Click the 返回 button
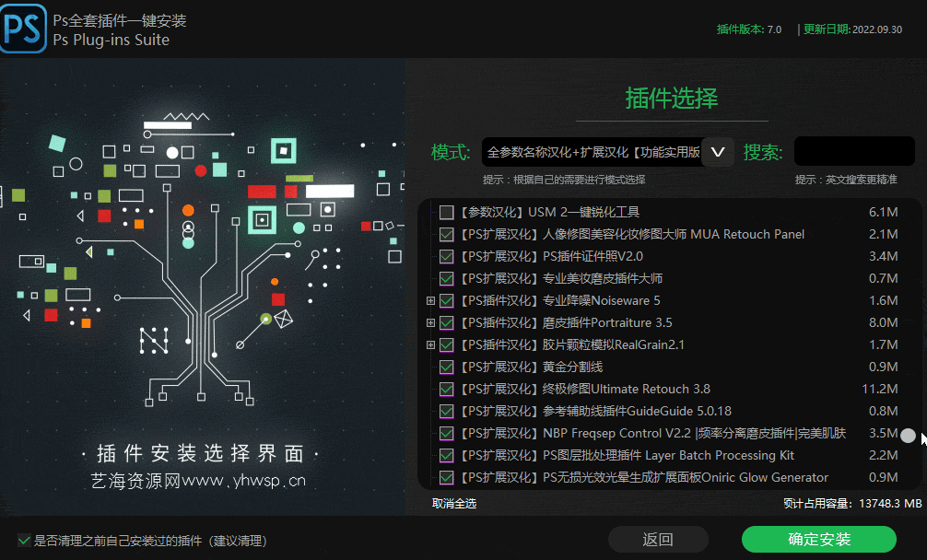Image resolution: width=927 pixels, height=560 pixels. pyautogui.click(x=658, y=540)
